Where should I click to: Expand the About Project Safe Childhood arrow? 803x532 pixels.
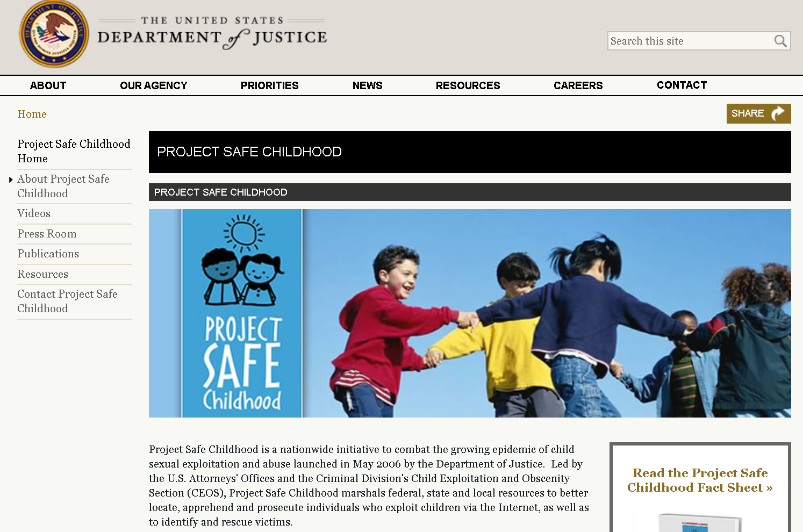(11, 179)
